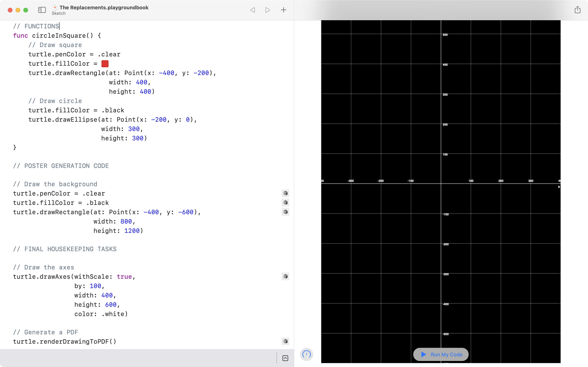Open the share sheet icon
The height and width of the screenshot is (367, 588).
[x=577, y=10]
